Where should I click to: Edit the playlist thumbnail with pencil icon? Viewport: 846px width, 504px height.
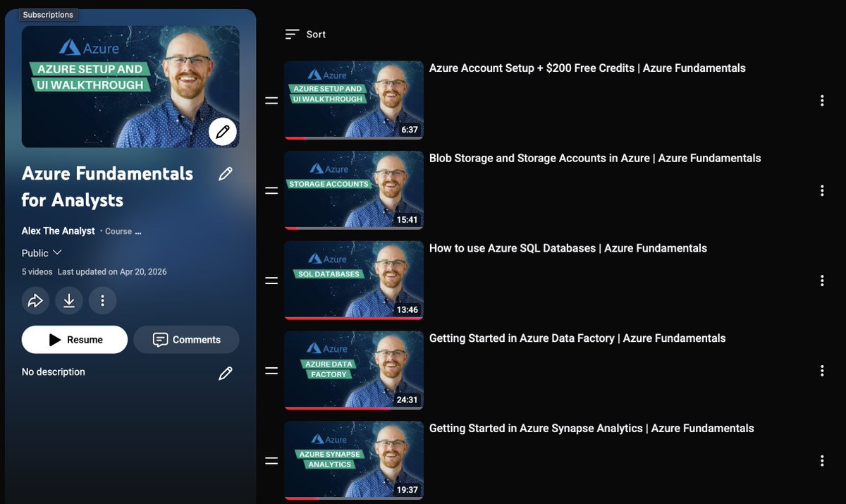(223, 131)
